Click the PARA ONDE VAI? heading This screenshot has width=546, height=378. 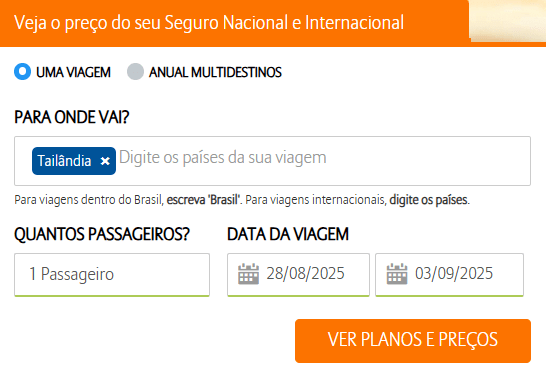(72, 117)
